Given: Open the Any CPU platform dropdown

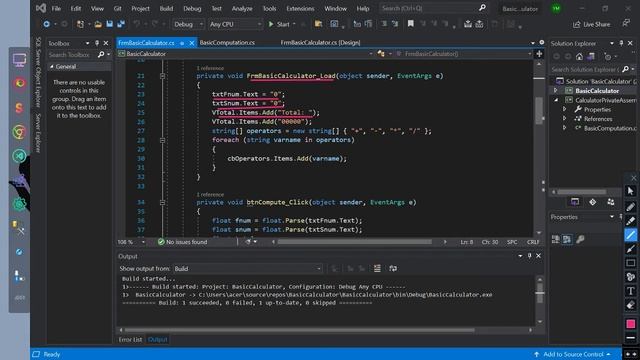Looking at the screenshot, I should (x=235, y=24).
